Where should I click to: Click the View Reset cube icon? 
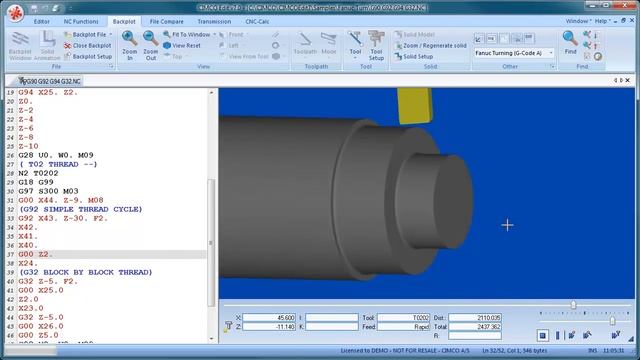[x=167, y=46]
